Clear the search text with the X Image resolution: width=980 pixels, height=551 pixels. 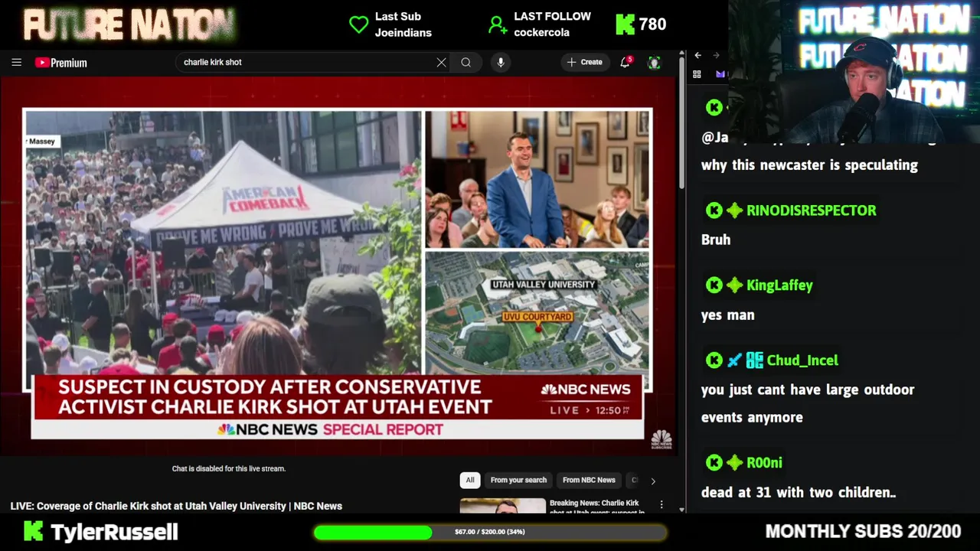click(441, 63)
